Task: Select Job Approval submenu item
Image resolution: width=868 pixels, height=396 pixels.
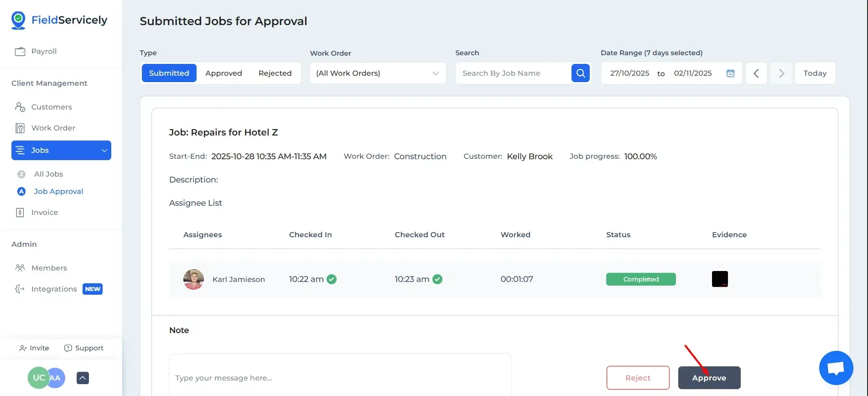Action: [58, 192]
